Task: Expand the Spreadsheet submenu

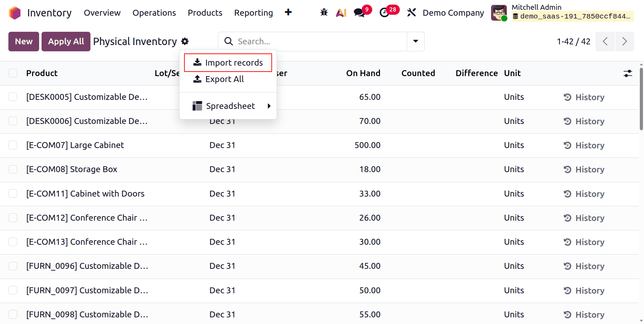Action: (230, 105)
